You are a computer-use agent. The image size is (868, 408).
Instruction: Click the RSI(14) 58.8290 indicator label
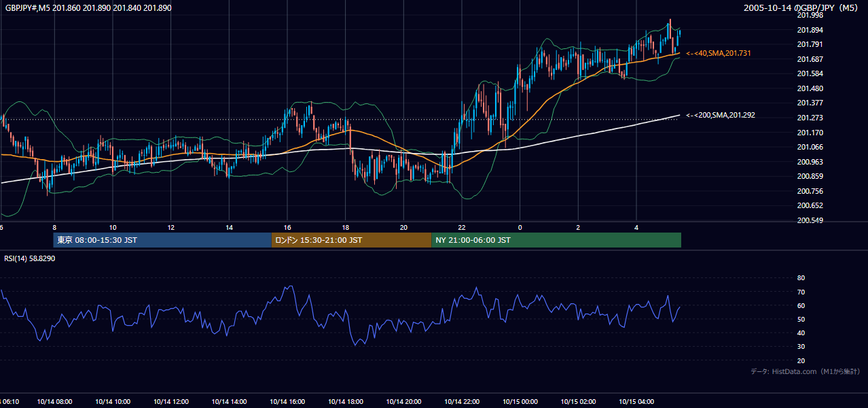[29, 258]
